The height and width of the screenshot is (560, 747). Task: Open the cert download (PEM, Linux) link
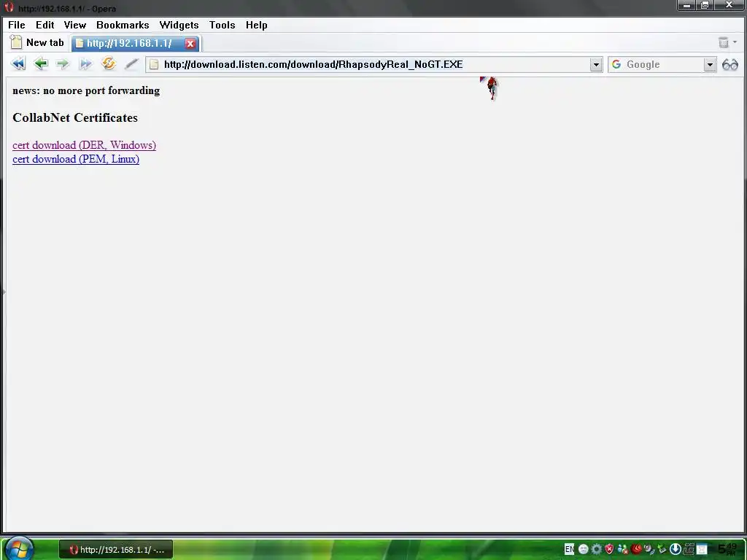[76, 159]
